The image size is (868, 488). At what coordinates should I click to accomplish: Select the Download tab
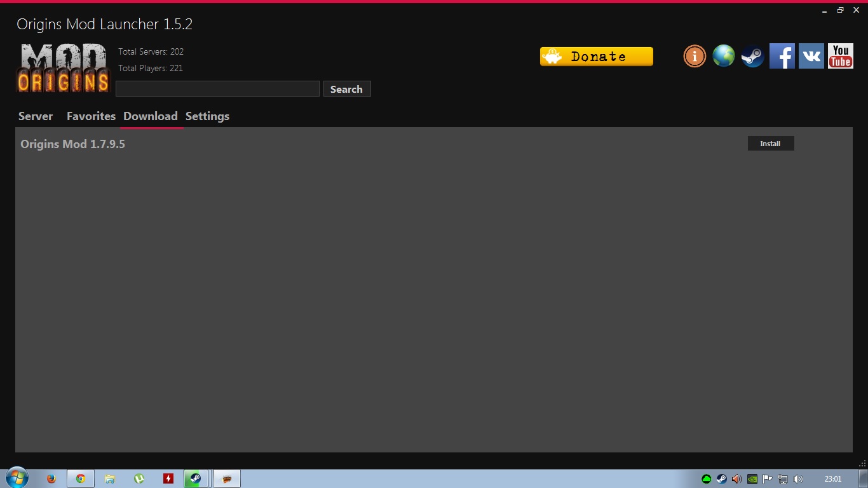pyautogui.click(x=151, y=116)
